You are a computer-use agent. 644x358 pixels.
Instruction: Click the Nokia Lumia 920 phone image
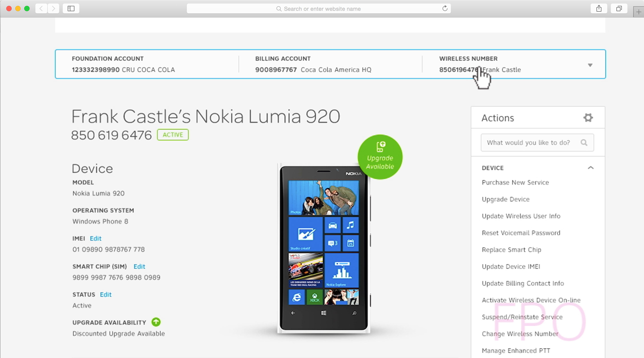324,248
